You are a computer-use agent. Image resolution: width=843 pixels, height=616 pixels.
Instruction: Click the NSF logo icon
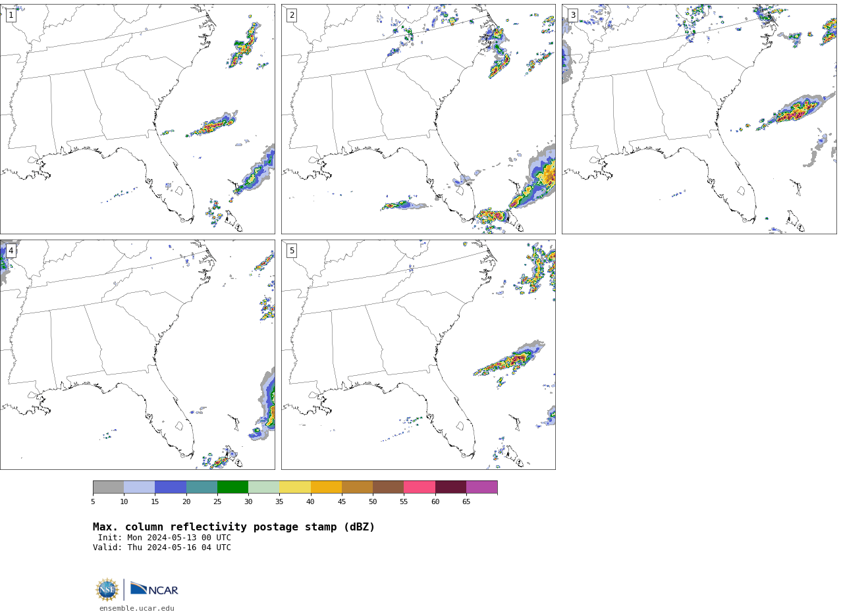(107, 590)
